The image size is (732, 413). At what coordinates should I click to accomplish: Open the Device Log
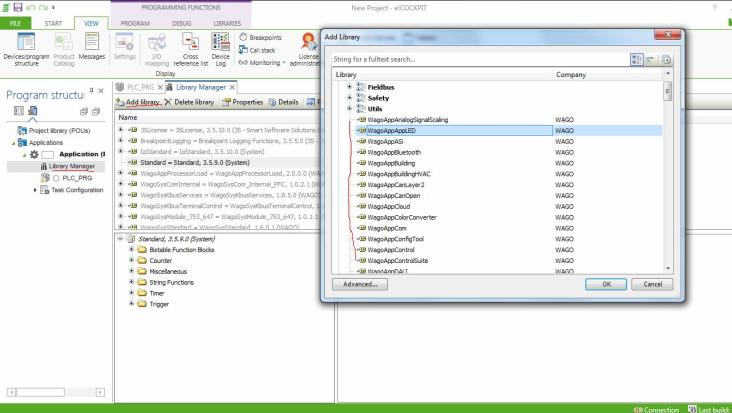(x=220, y=49)
